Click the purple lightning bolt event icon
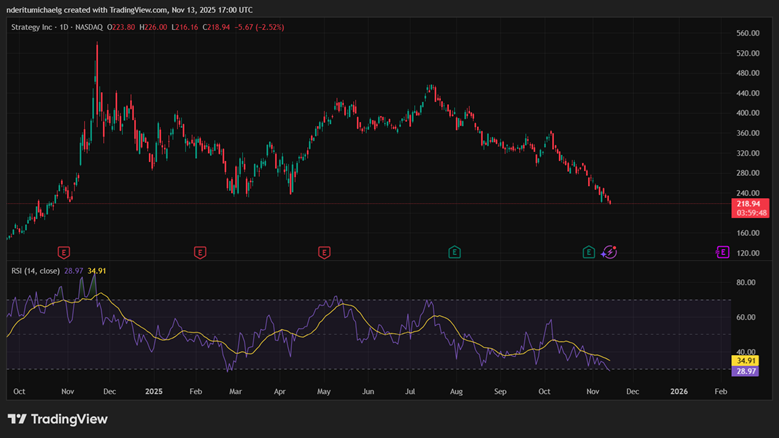 (609, 252)
